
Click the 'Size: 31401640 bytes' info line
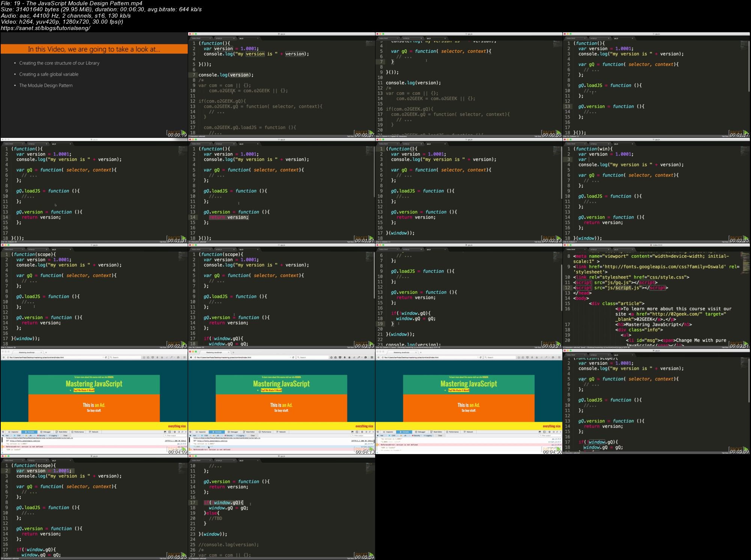click(101, 9)
